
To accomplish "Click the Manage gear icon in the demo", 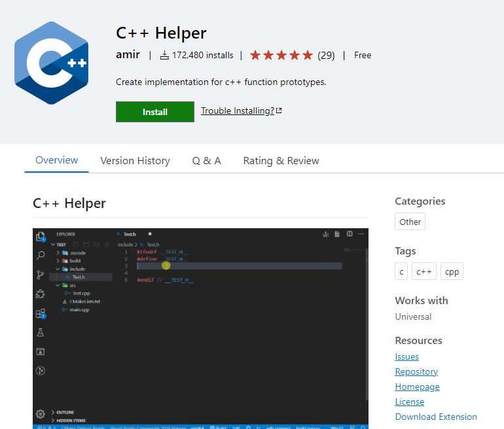I will (40, 414).
